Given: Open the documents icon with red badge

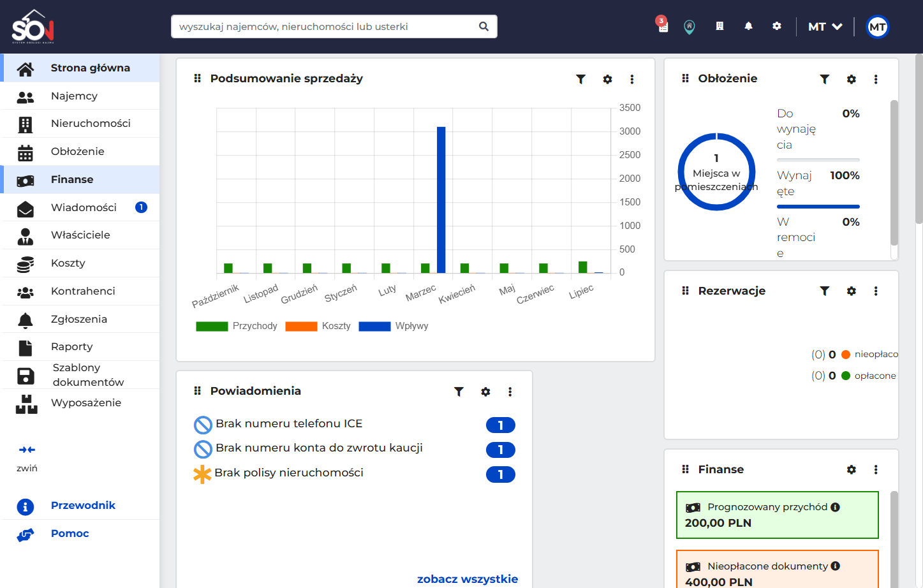Looking at the screenshot, I should click(x=663, y=25).
